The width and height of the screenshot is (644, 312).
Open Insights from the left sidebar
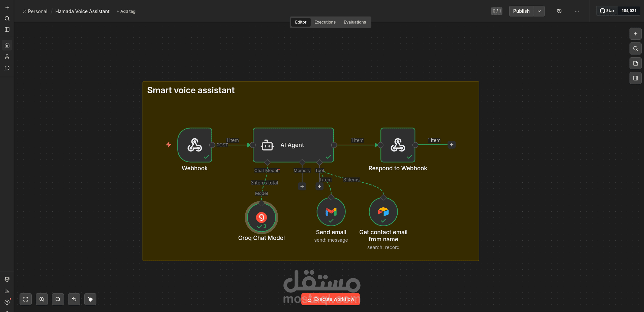(7, 290)
